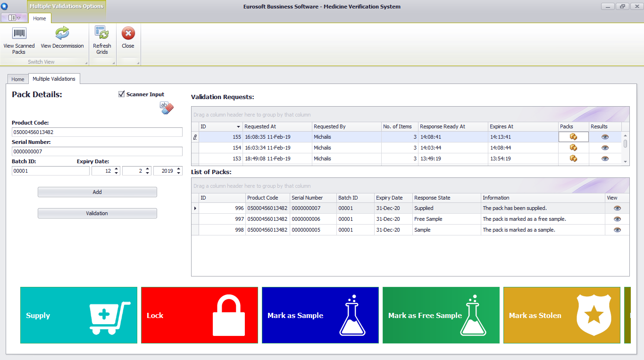Open View Scanned Packs barcode icon
The image size is (644, 360).
click(x=19, y=34)
